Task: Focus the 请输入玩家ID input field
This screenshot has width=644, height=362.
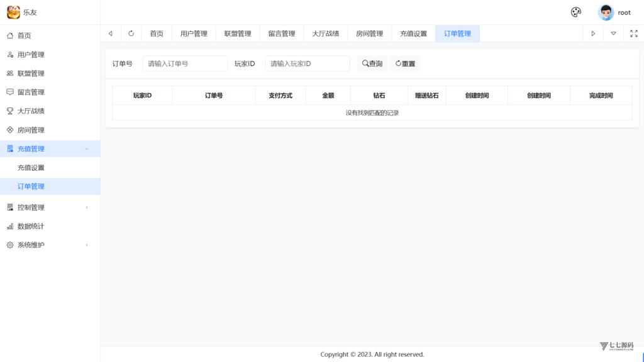Action: tap(307, 63)
